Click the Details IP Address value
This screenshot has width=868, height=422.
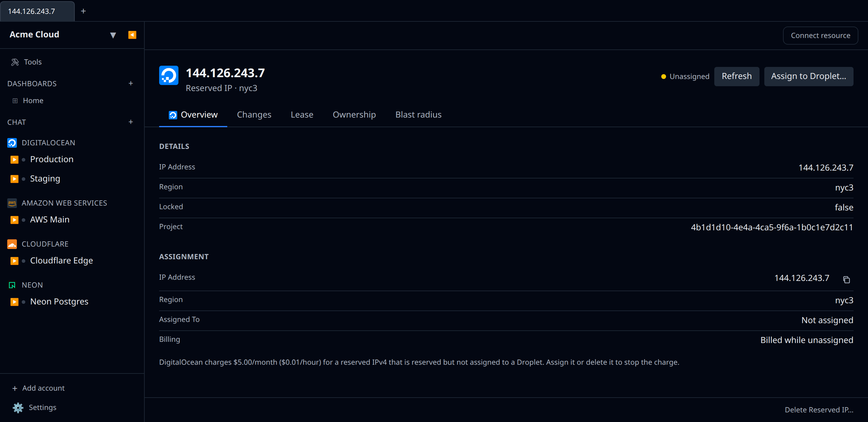point(826,168)
